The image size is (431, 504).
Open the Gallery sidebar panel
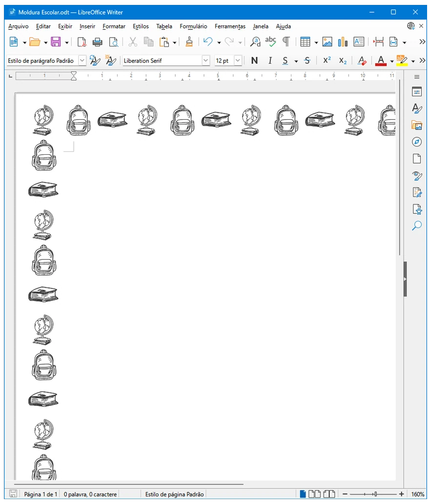point(416,125)
